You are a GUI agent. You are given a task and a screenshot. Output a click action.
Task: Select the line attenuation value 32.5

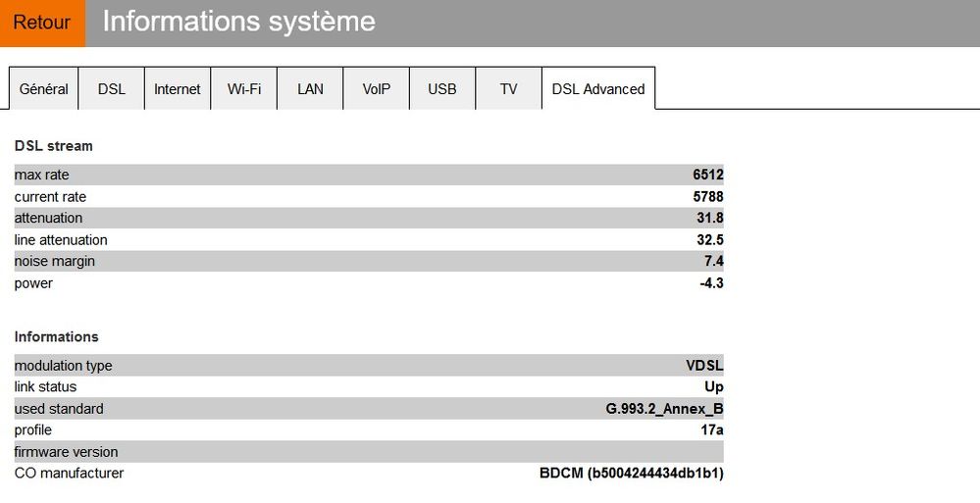pyautogui.click(x=710, y=240)
